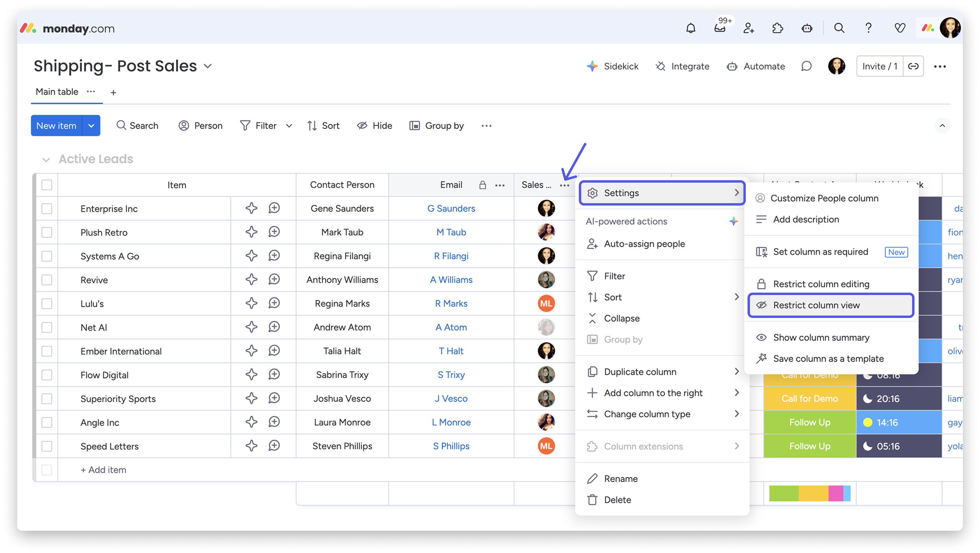The width and height of the screenshot is (980, 553).
Task: Expand the Sort submenu in column menu
Action: pyautogui.click(x=737, y=297)
